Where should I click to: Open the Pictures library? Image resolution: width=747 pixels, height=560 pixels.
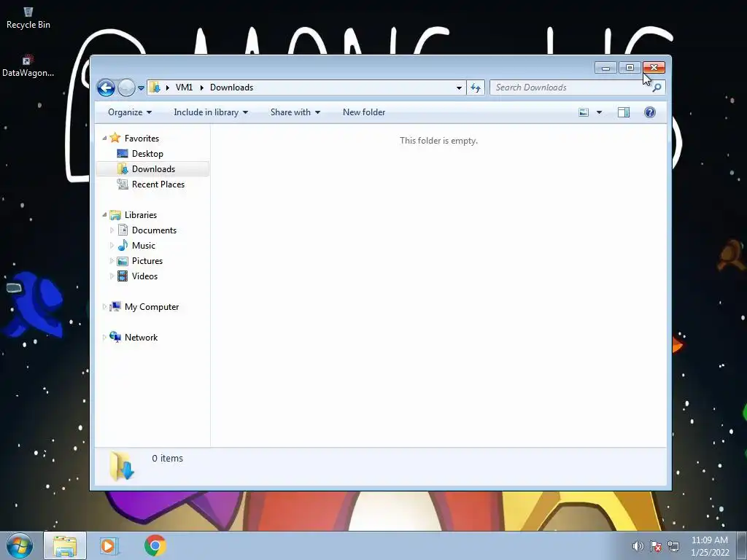coord(147,261)
